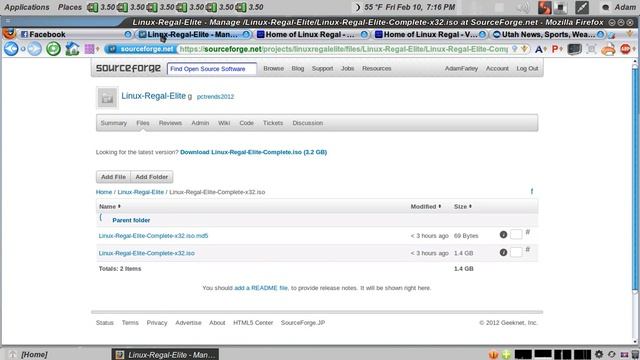Click Home in the breadcrumb path
Screen dimensions: 640x360
(x=104, y=192)
